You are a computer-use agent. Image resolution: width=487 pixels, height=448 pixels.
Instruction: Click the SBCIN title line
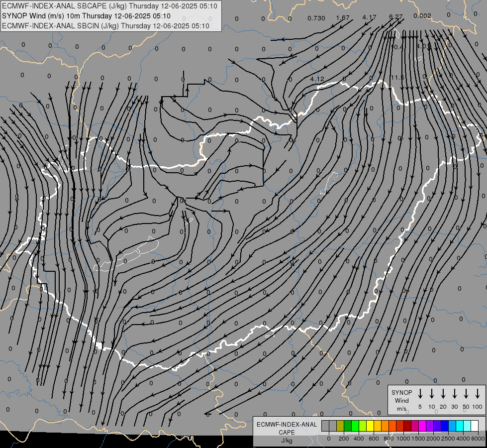point(105,26)
